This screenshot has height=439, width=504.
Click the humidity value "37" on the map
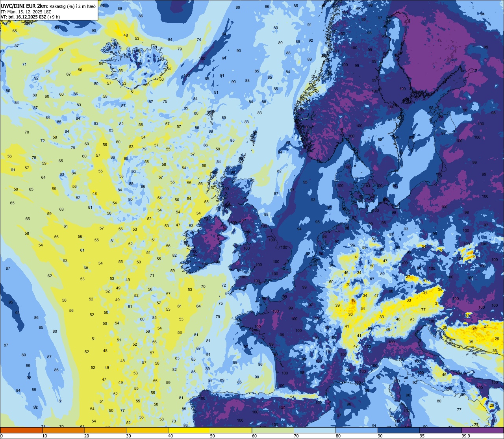pyautogui.click(x=437, y=304)
